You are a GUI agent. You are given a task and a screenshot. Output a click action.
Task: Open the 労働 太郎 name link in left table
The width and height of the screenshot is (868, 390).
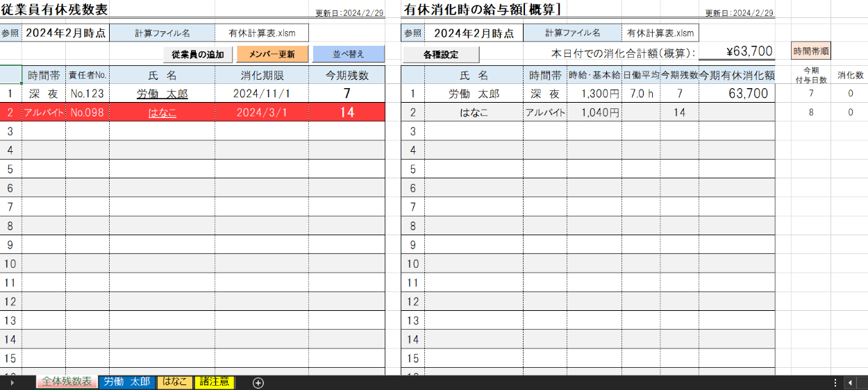pyautogui.click(x=162, y=94)
